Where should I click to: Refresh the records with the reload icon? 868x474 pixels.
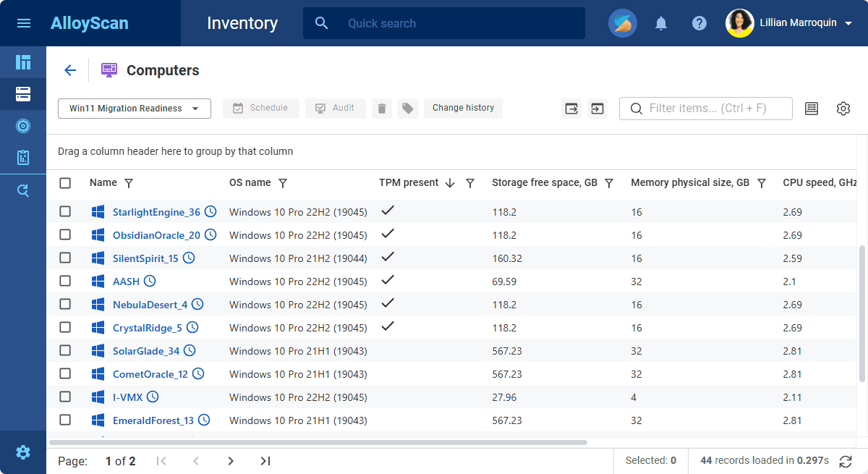click(846, 461)
